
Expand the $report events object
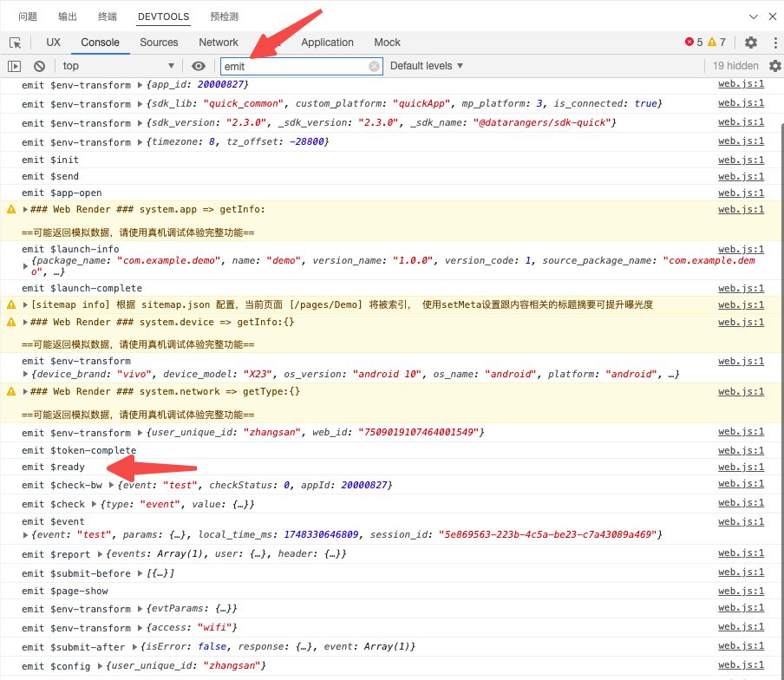tap(100, 554)
